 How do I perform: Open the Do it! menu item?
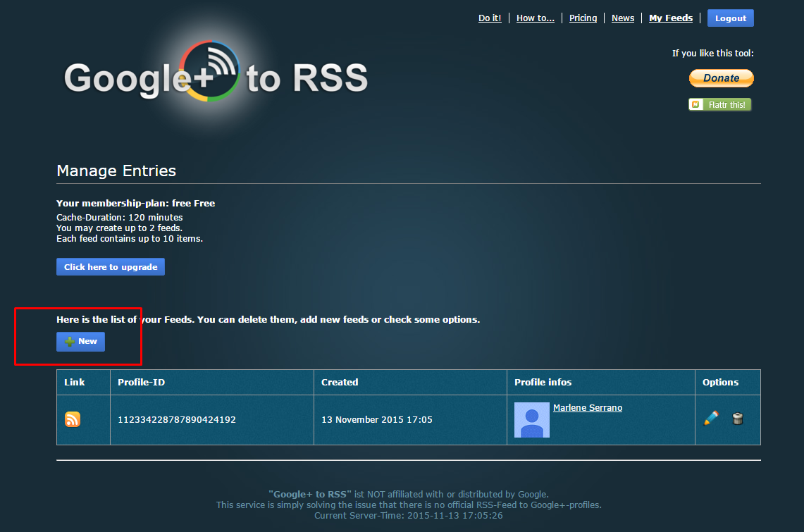[490, 18]
